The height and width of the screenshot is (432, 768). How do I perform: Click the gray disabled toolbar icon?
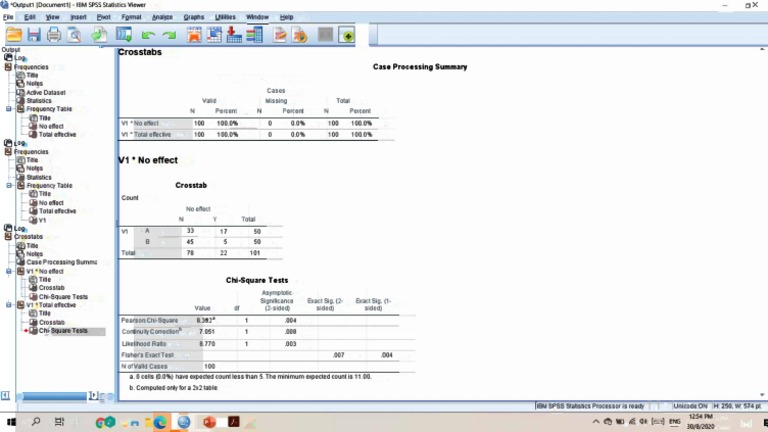[x=325, y=35]
